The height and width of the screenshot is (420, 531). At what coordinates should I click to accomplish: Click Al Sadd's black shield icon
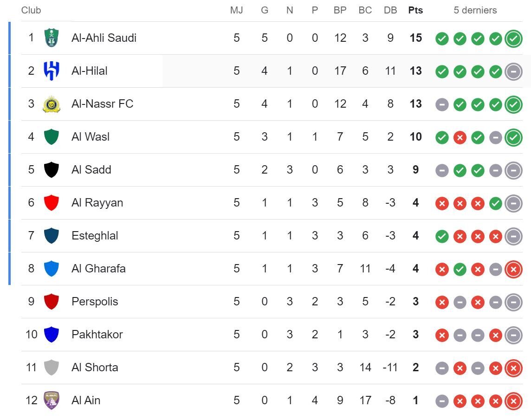tap(51, 170)
